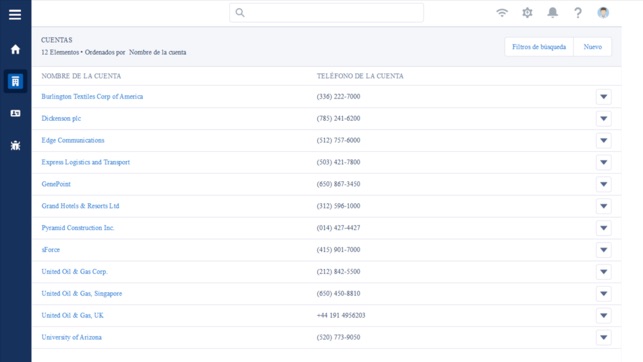Open the user profile avatar
This screenshot has width=643, height=362.
(603, 13)
